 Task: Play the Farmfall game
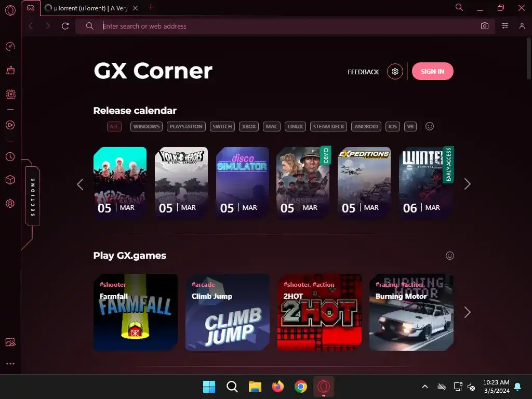click(136, 312)
